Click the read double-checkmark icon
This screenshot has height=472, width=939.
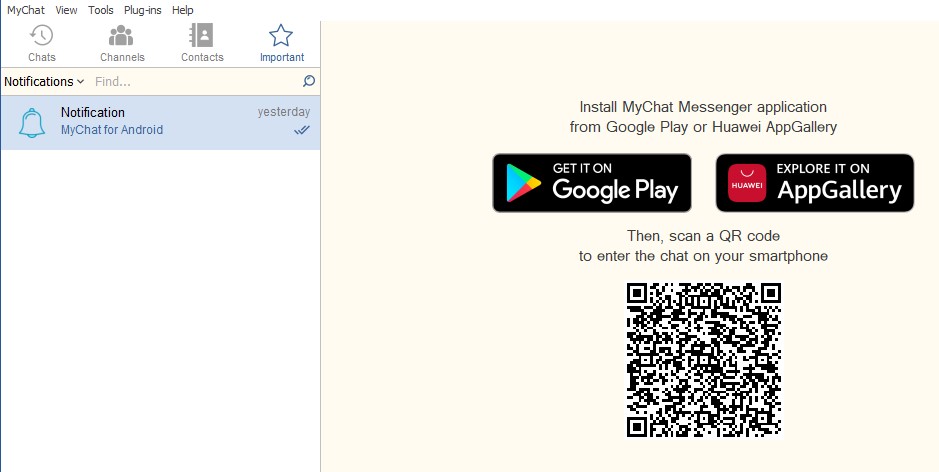[x=302, y=130]
